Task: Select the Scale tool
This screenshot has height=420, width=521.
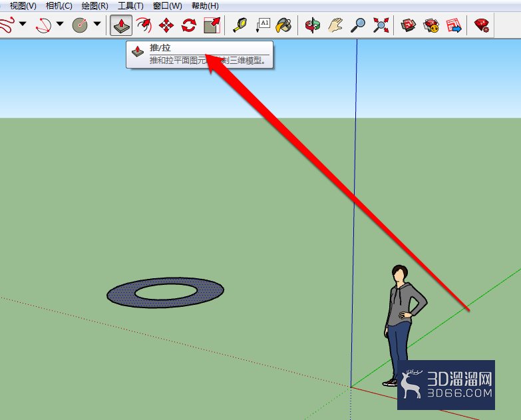Action: tap(212, 25)
